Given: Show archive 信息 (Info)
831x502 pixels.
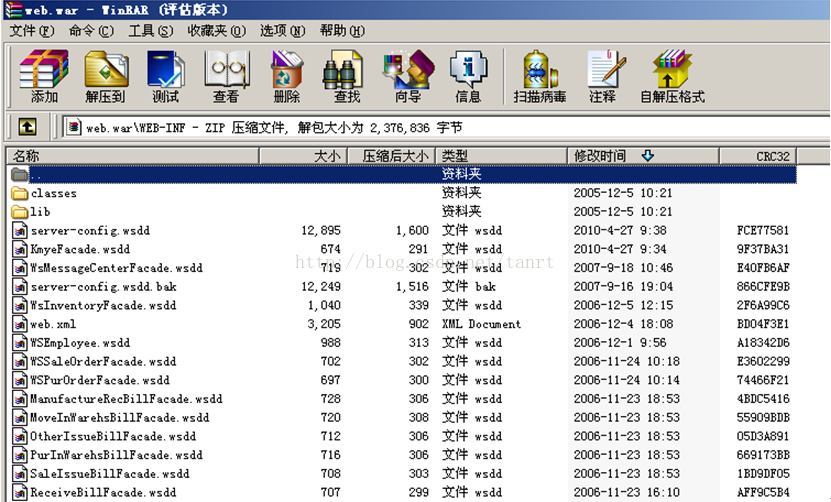Looking at the screenshot, I should coord(468,76).
